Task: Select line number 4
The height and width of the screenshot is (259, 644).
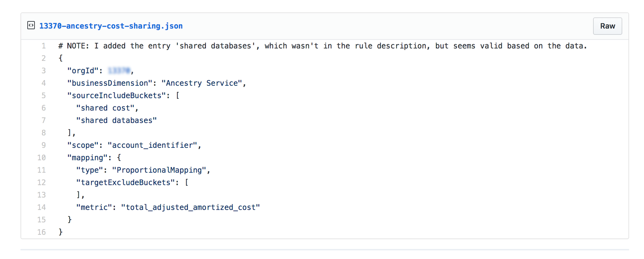Action: coord(43,83)
